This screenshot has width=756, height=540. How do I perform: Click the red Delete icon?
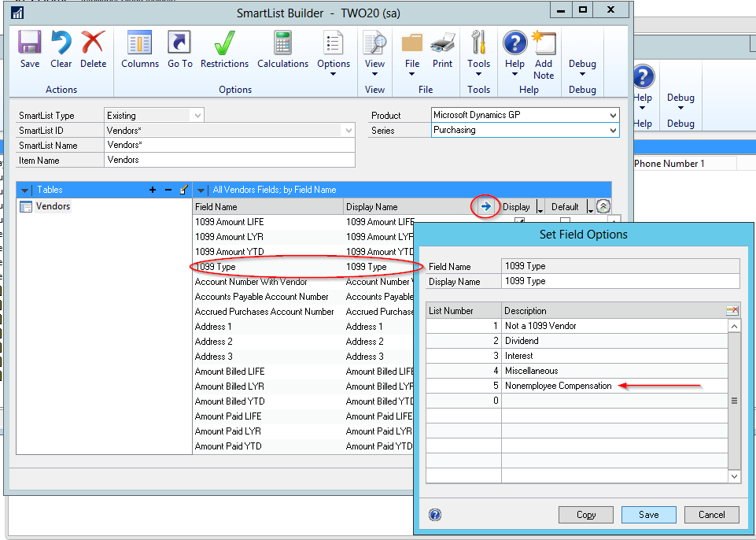(x=93, y=43)
